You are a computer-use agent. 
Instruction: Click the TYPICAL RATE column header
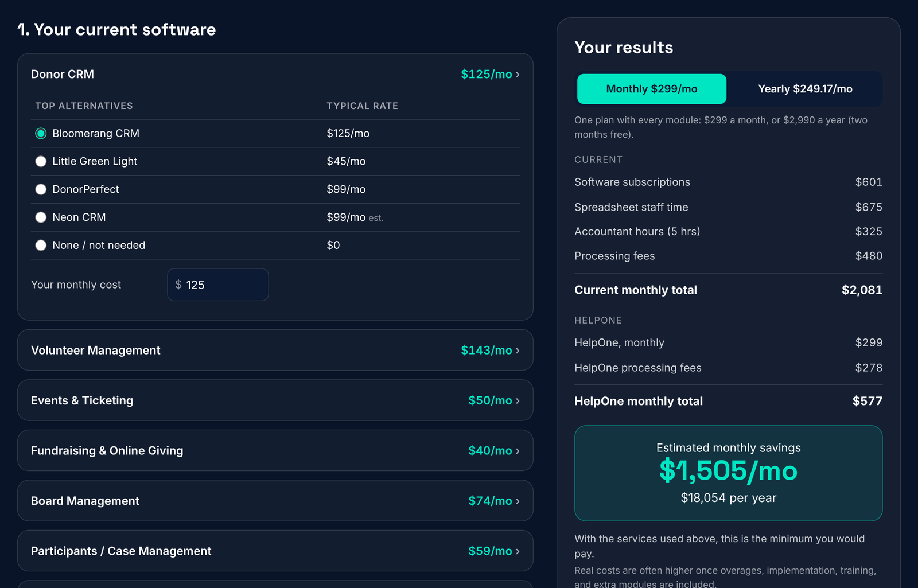(x=362, y=106)
